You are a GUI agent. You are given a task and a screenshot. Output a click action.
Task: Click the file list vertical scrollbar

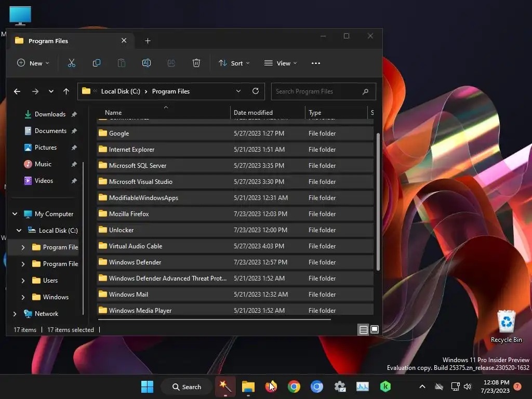pos(378,202)
